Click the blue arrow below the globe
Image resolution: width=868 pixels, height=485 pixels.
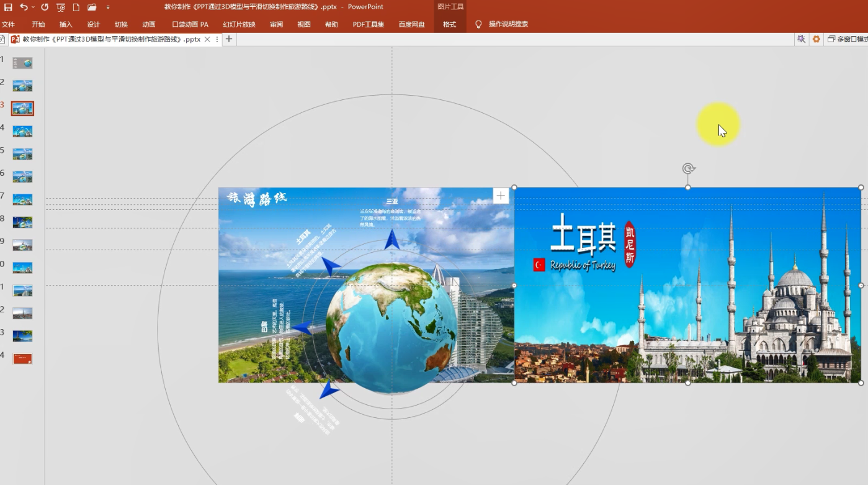(328, 390)
